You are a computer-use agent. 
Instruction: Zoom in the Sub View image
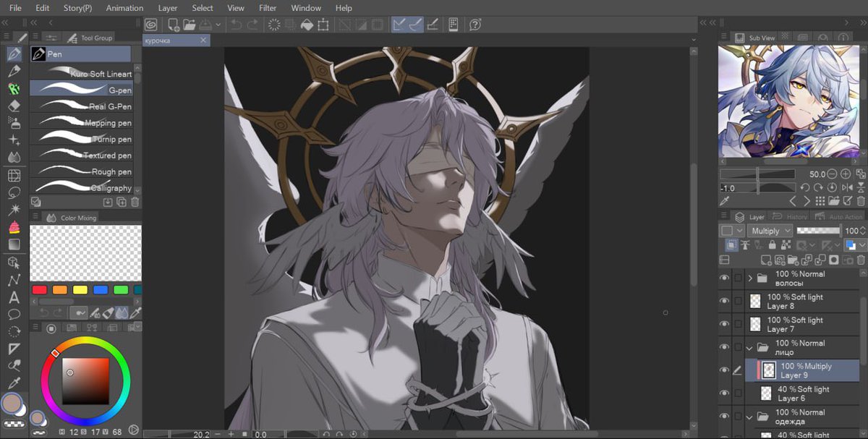click(846, 174)
